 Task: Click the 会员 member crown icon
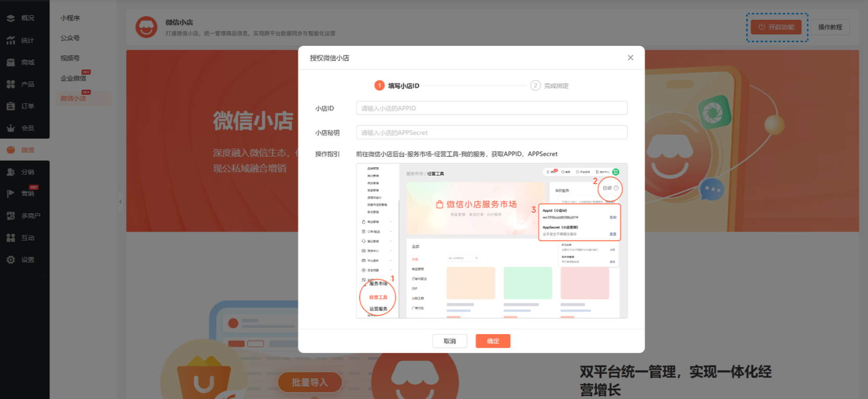(x=10, y=128)
